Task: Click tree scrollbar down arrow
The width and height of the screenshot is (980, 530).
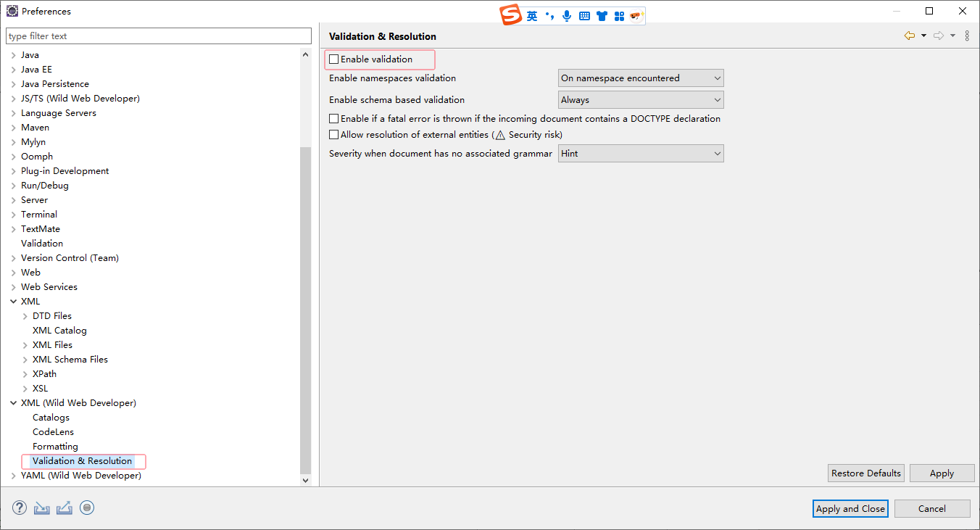Action: (x=305, y=480)
